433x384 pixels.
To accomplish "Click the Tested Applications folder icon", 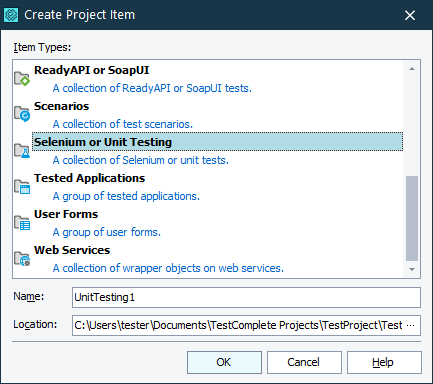I will [22, 187].
